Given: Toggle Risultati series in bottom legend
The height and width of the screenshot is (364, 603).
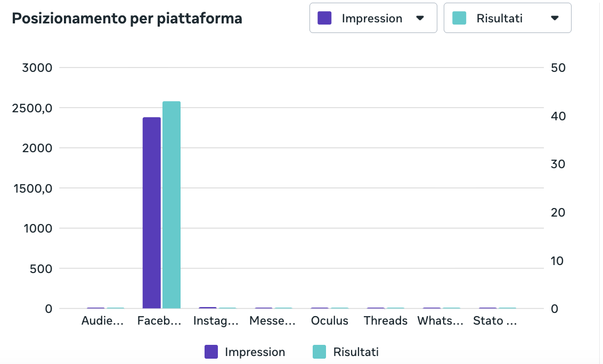Looking at the screenshot, I should coord(346,352).
